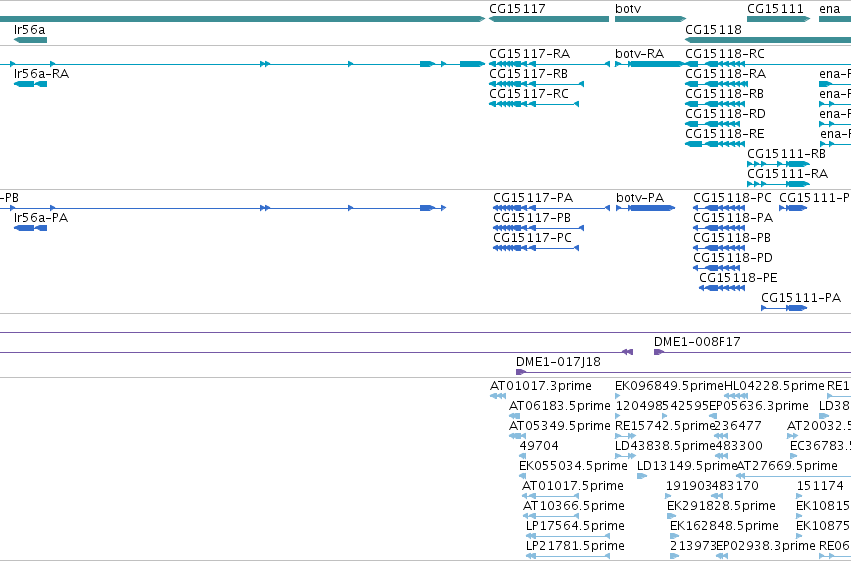Click the 213973 feature label
The width and height of the screenshot is (851, 561).
[x=693, y=546]
